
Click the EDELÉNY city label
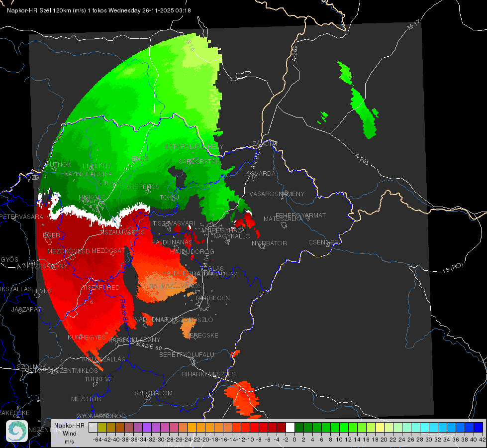coord(97,166)
